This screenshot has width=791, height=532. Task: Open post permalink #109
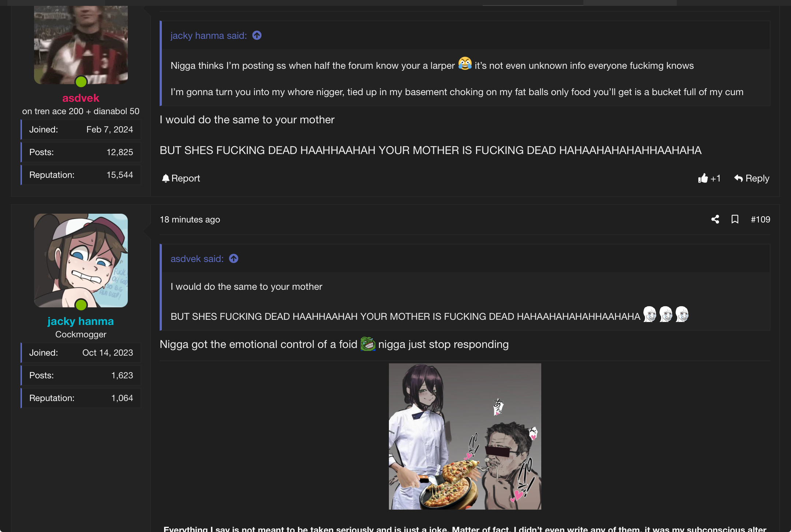point(761,219)
